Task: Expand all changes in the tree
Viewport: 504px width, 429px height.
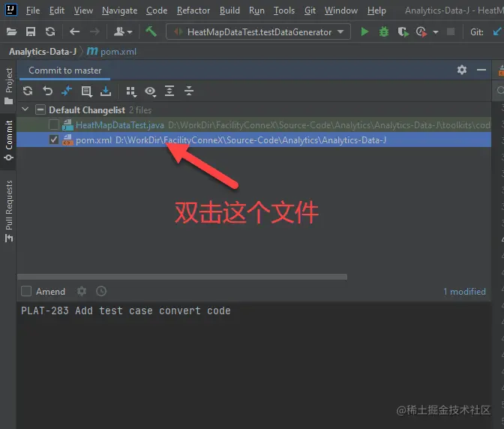Action: point(169,91)
